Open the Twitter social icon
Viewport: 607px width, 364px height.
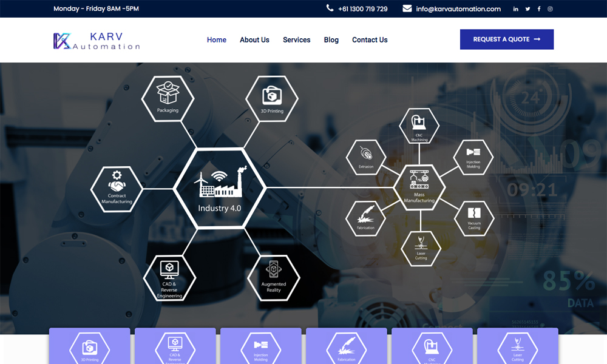tap(527, 9)
